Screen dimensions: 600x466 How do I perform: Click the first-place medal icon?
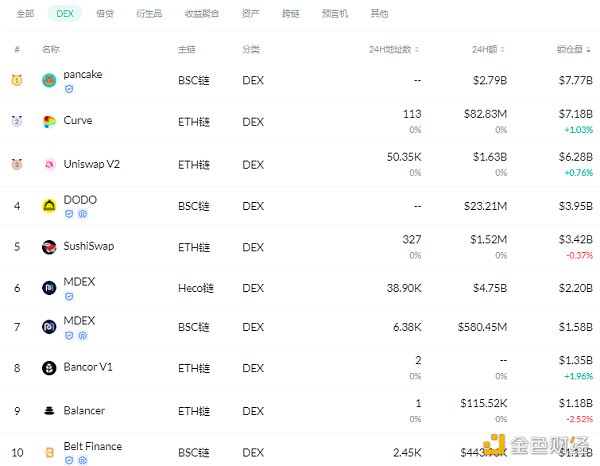tap(17, 80)
